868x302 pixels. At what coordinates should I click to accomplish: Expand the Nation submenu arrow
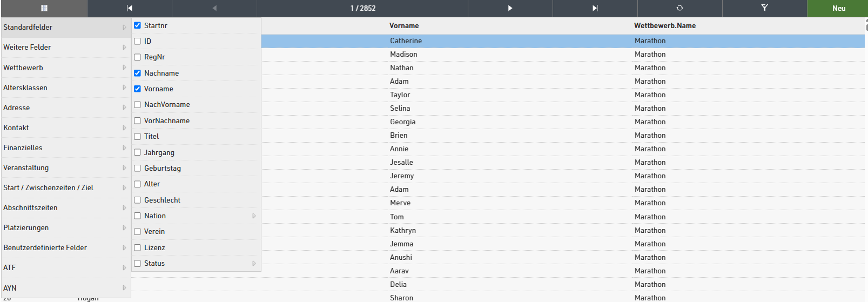pos(254,216)
